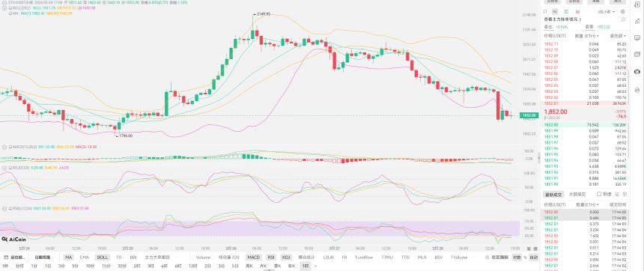644x271 pixels.
Task: Toggle the KDJ sub-chart indicator
Action: (x=285, y=258)
